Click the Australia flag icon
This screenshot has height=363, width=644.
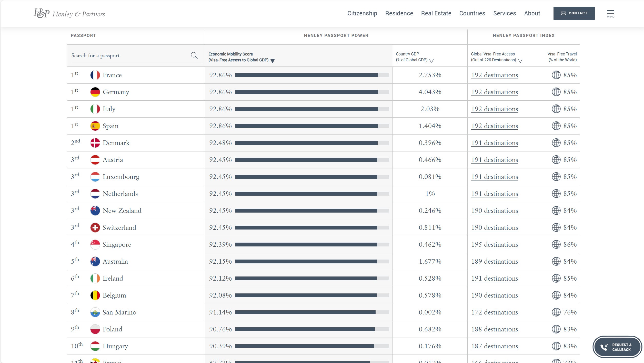tap(95, 261)
